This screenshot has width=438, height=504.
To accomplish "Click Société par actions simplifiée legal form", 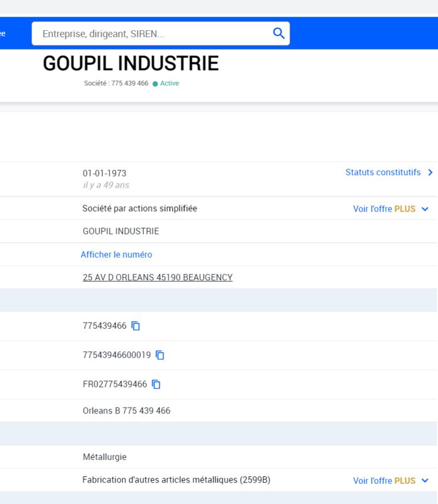I will click(x=139, y=209).
